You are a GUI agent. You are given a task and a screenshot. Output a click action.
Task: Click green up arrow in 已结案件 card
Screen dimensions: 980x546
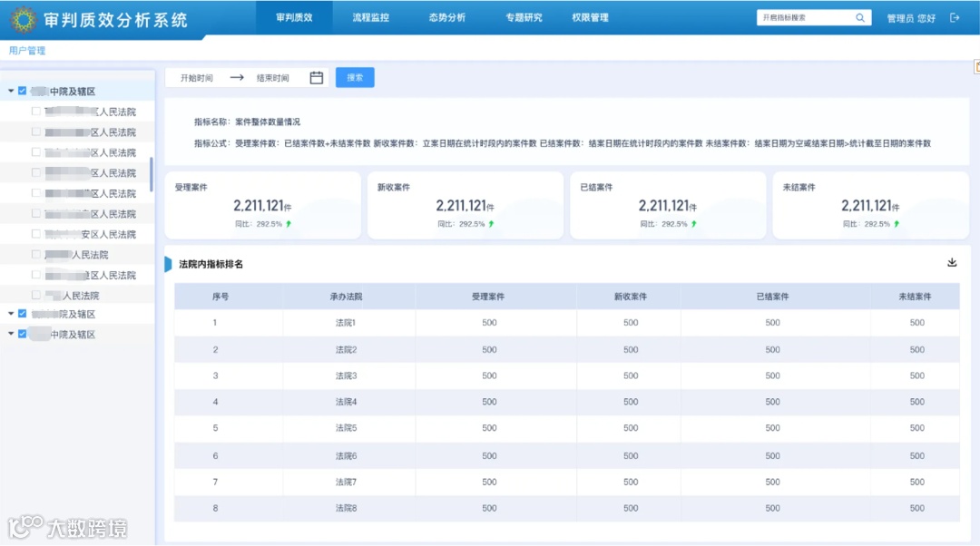point(694,224)
